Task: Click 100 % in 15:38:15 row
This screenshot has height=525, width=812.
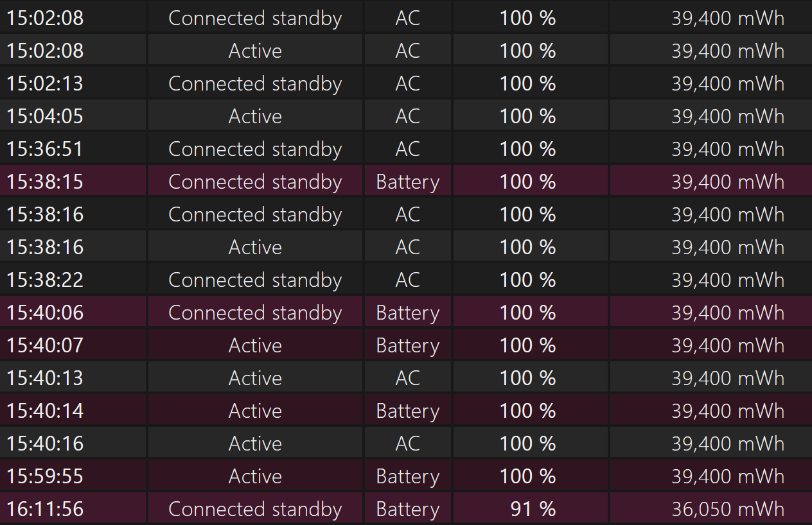Action: click(528, 182)
